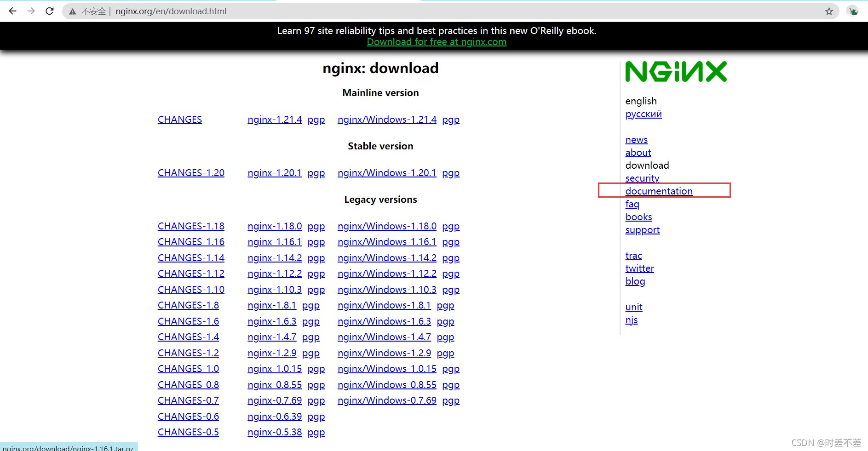
Task: Open the Download for free at nginx.com link
Action: point(437,42)
